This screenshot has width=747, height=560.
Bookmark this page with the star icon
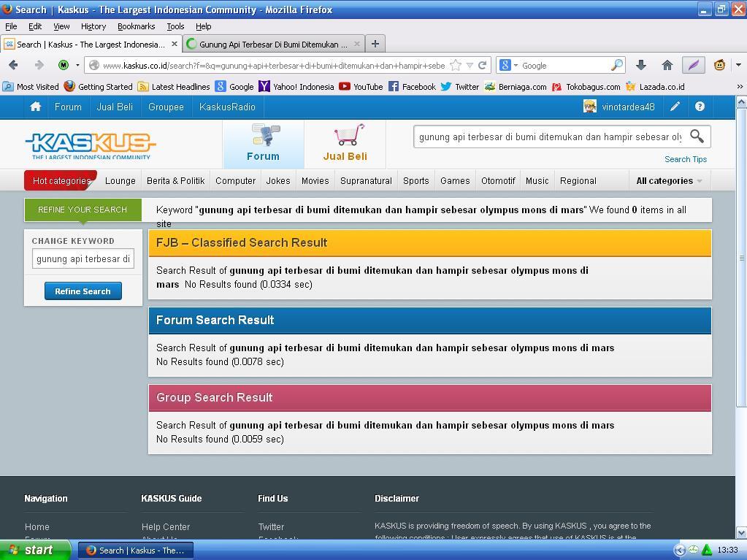point(456,65)
